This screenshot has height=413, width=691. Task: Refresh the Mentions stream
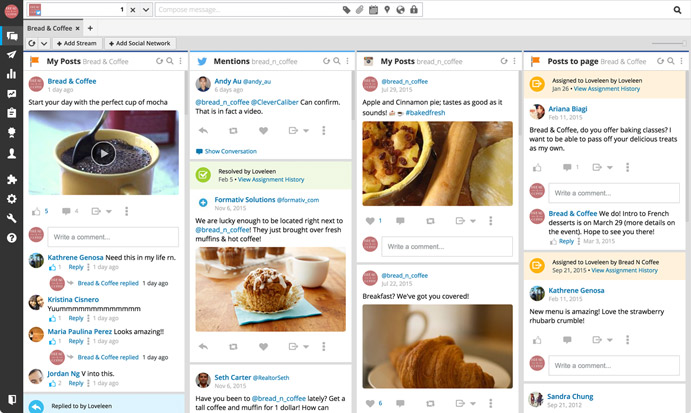326,61
